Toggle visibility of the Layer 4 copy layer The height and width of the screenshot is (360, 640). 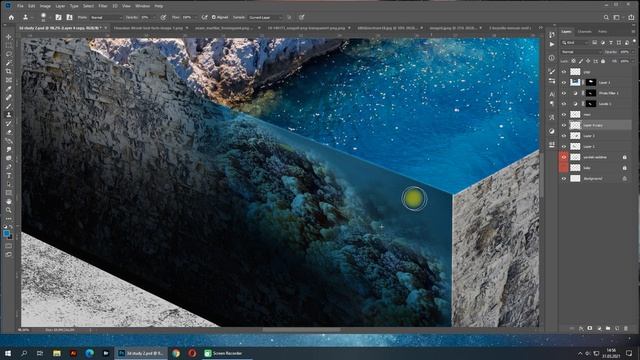564,125
